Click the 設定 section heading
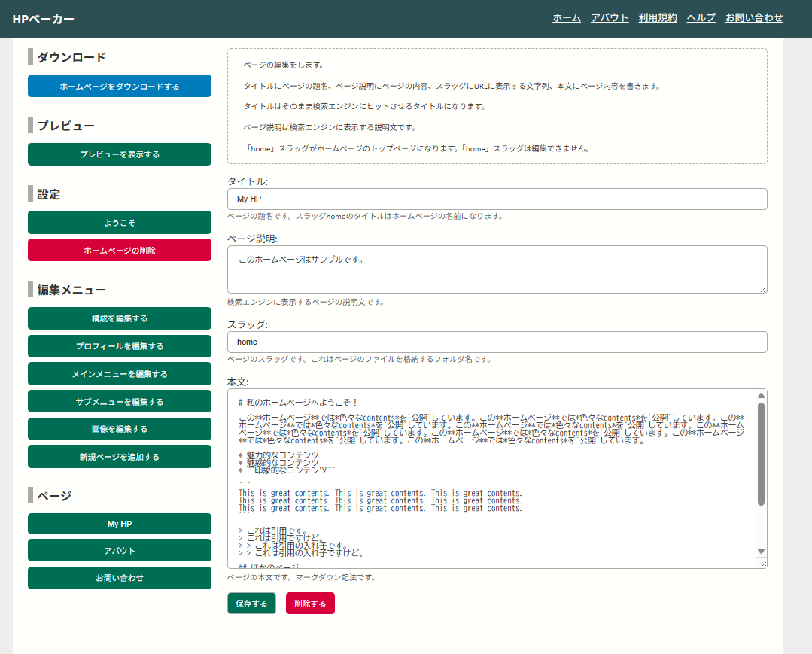812x654 pixels. coord(49,194)
